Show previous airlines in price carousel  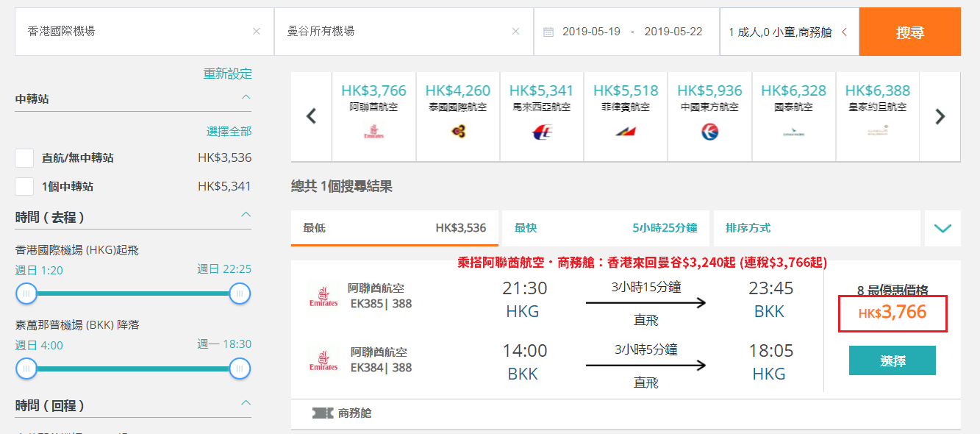click(x=311, y=116)
